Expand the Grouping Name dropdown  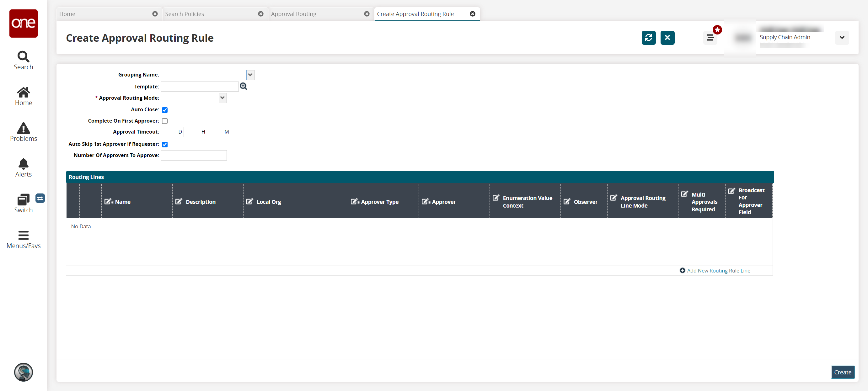click(x=250, y=75)
